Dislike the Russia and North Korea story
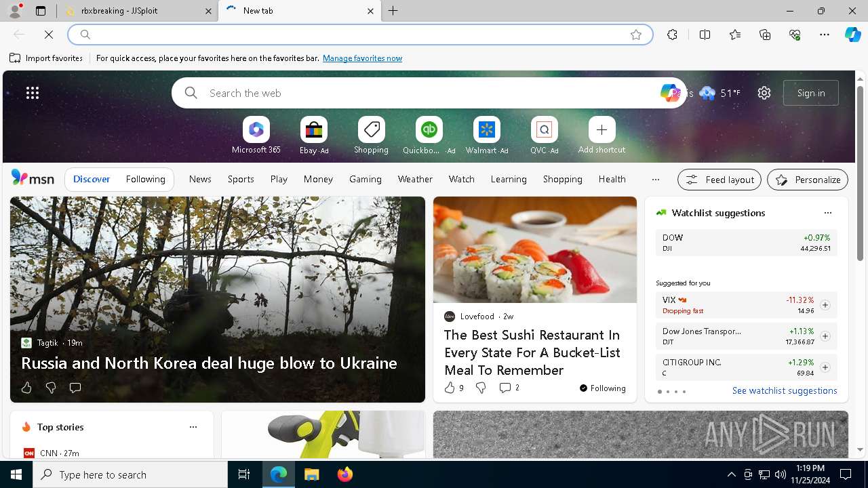Screen dimensions: 868x488 (51, 388)
